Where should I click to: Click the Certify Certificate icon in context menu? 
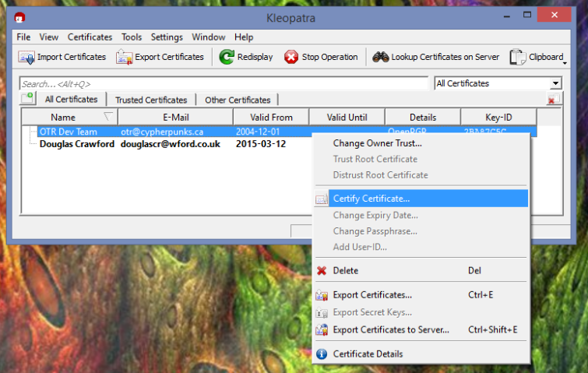pyautogui.click(x=322, y=199)
